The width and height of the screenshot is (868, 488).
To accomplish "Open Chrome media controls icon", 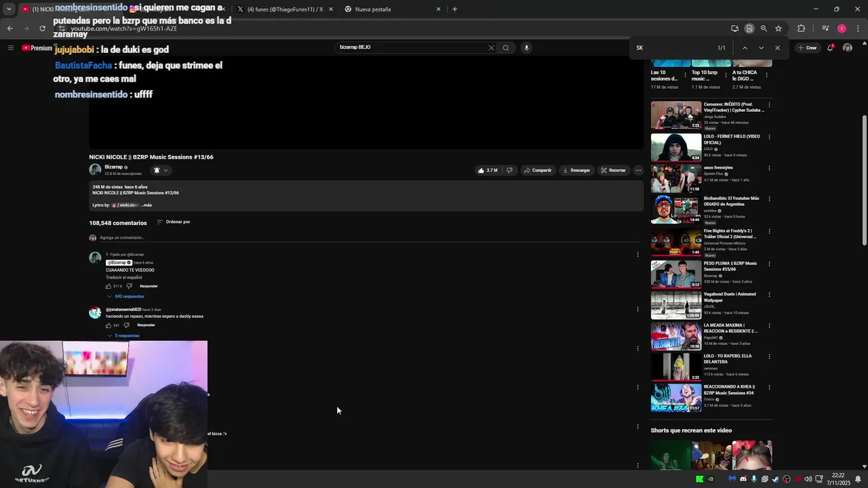I will [x=825, y=28].
